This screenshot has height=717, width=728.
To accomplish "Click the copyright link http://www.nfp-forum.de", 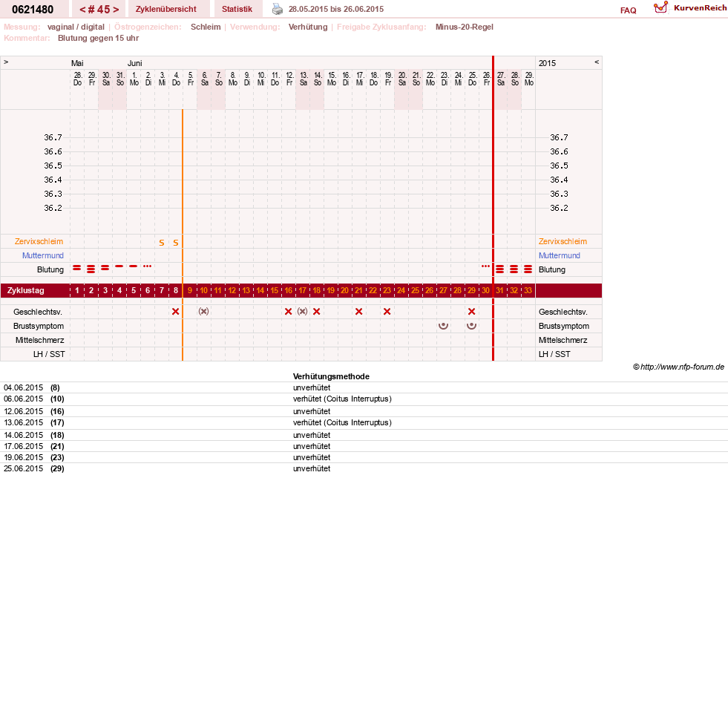I will click(x=683, y=367).
